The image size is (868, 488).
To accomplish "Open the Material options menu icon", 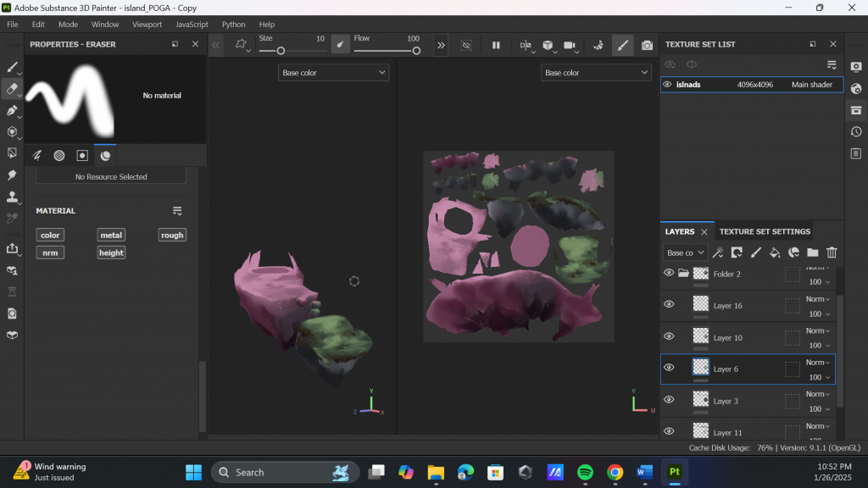I will tap(177, 211).
